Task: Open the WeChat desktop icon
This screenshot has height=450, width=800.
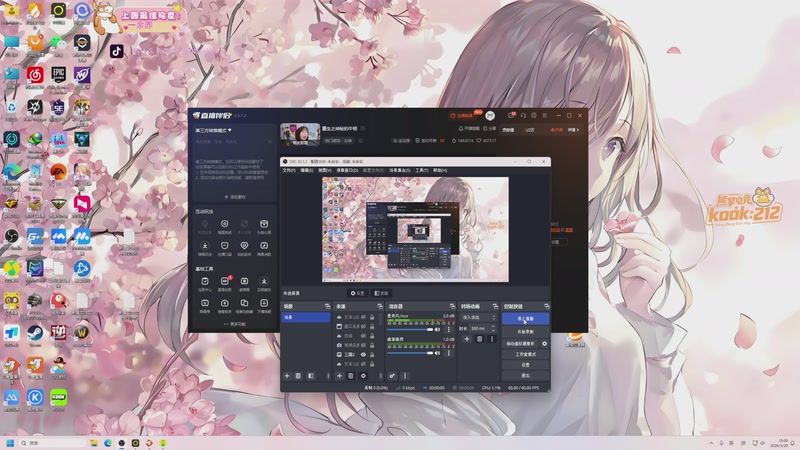Action: 58,43
